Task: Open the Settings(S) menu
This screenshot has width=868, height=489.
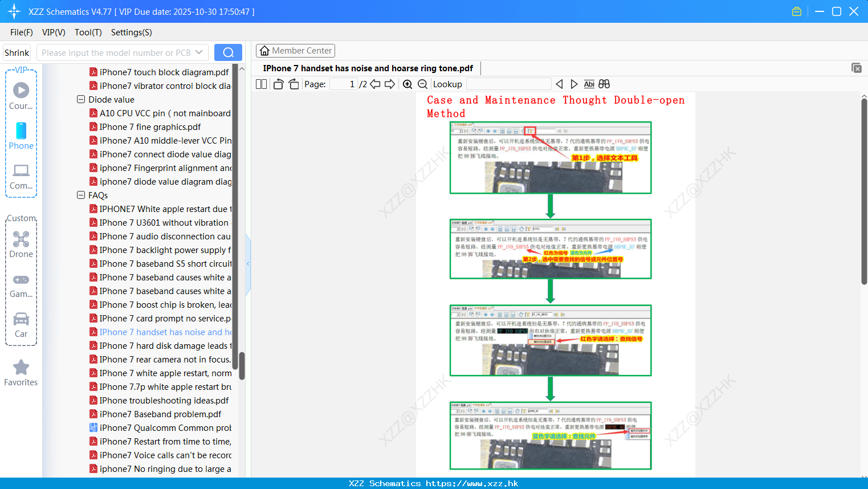Action: click(132, 32)
